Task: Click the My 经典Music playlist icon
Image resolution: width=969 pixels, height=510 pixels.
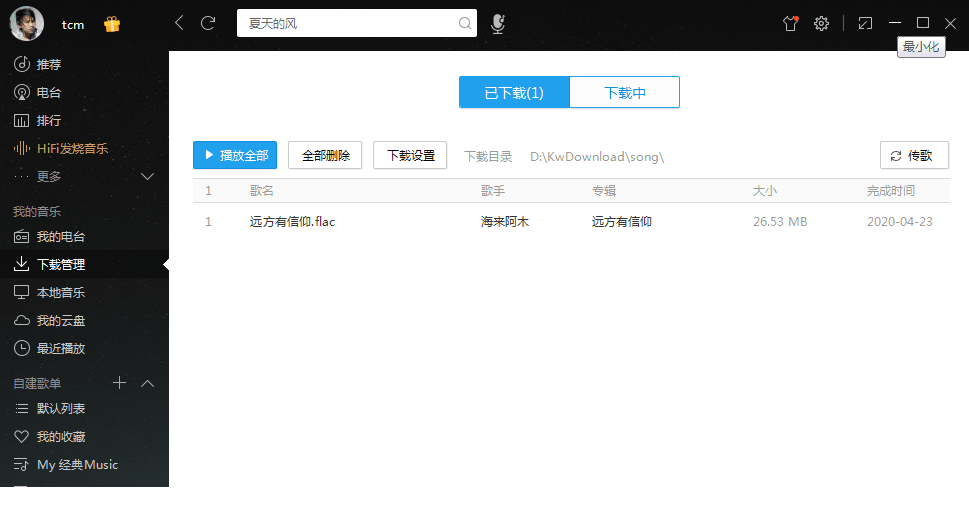Action: [21, 465]
